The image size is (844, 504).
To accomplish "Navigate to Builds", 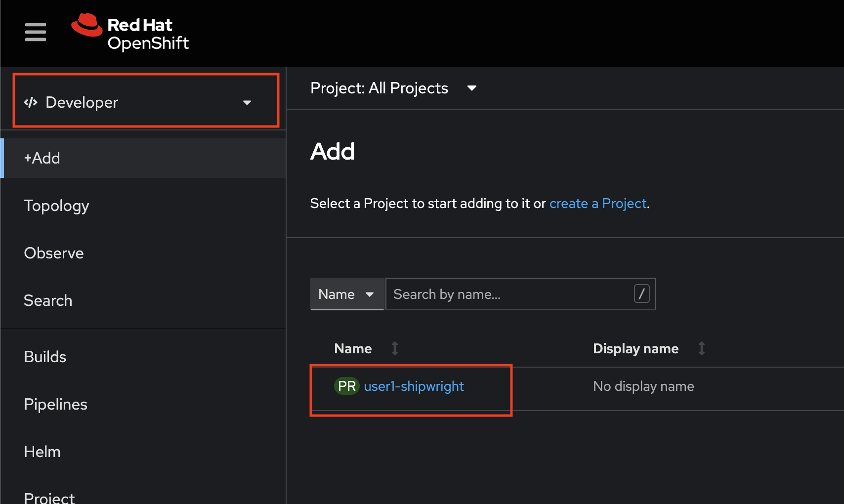I will pyautogui.click(x=143, y=357).
